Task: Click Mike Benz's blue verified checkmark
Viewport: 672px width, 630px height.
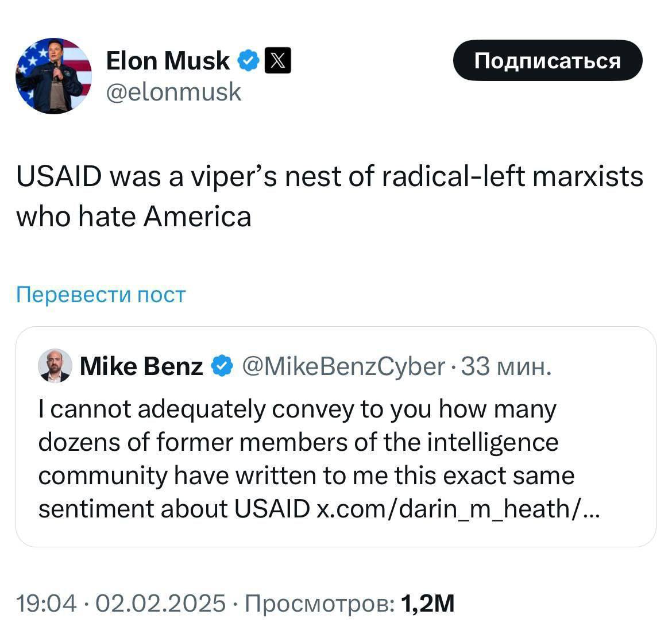Action: click(x=222, y=366)
